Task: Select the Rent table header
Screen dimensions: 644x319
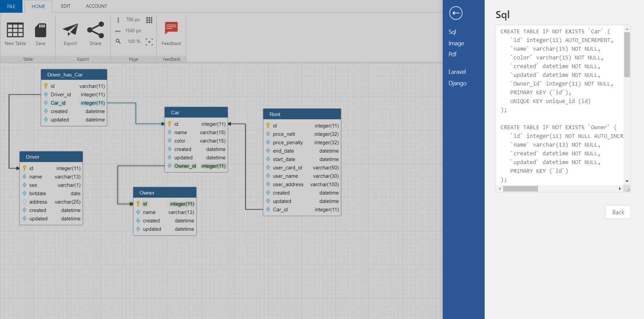Action: click(x=302, y=114)
